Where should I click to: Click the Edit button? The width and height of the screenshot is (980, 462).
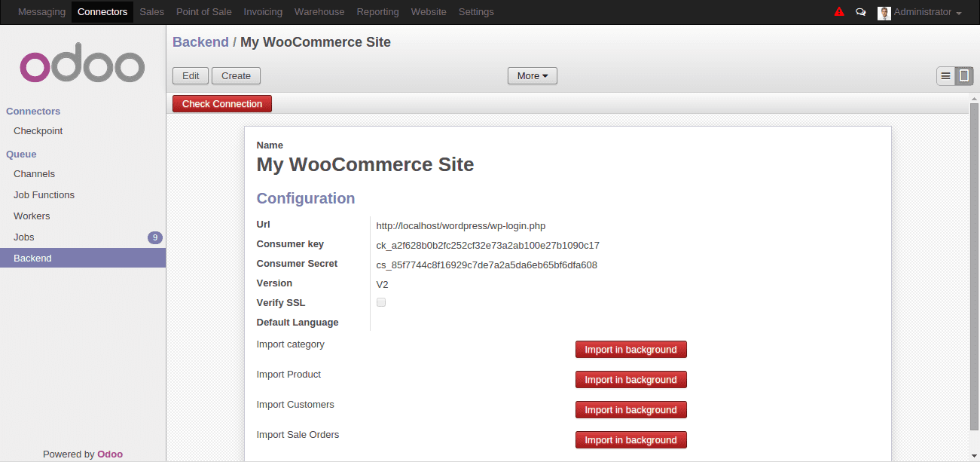pos(191,75)
